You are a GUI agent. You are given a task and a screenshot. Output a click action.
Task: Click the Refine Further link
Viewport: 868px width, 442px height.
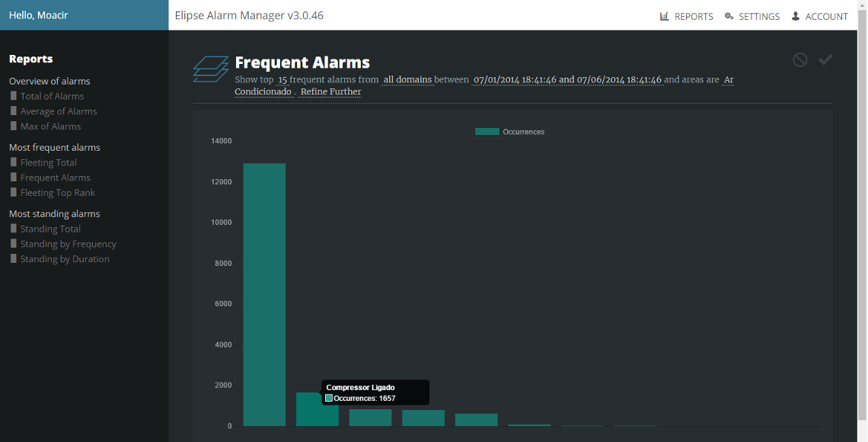tap(330, 92)
